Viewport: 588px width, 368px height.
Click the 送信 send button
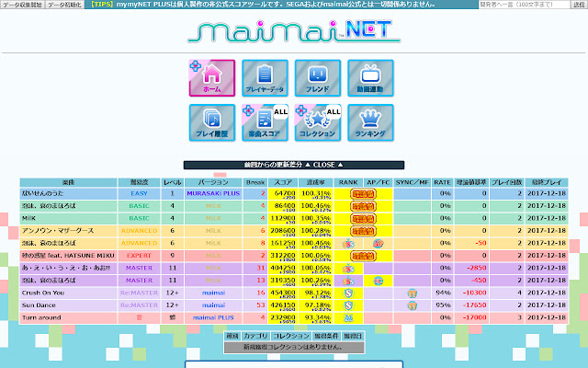pos(579,5)
